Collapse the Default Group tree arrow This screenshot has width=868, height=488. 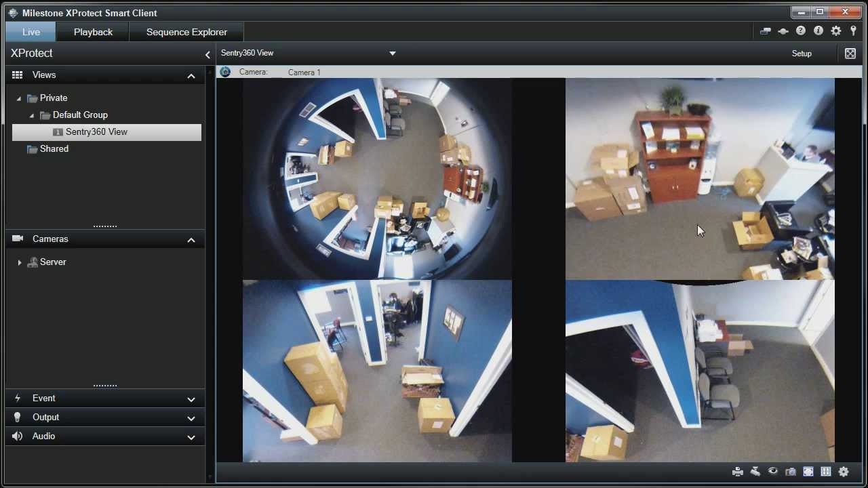(32, 115)
